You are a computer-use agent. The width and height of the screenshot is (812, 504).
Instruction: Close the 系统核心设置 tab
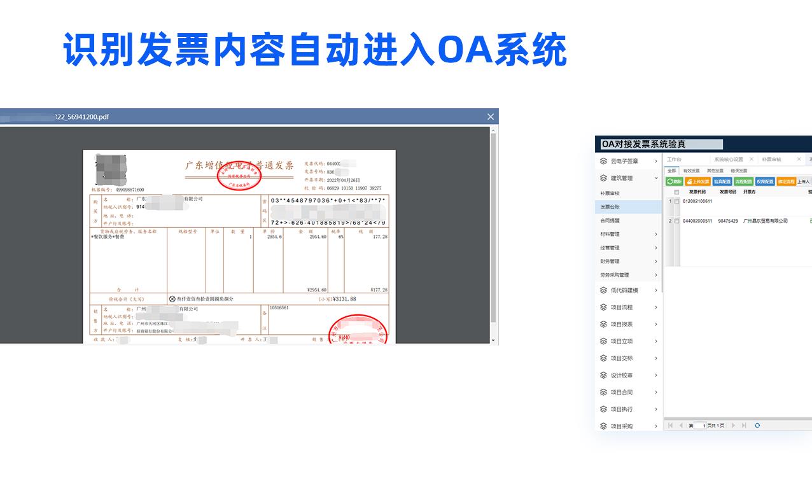point(751,159)
